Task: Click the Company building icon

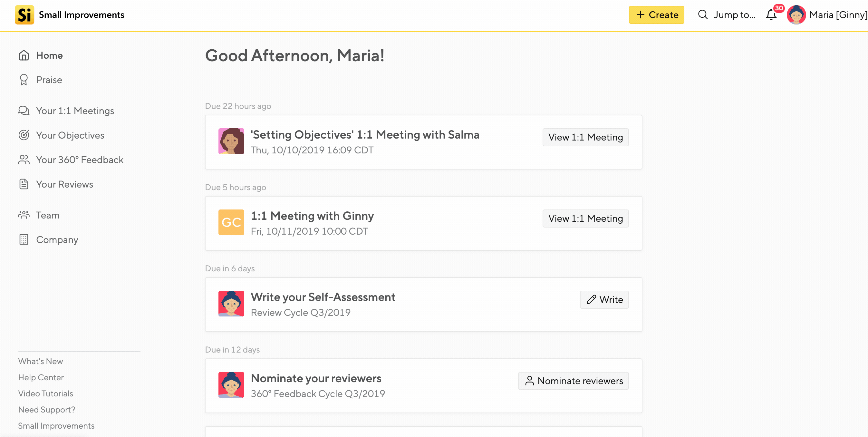Action: 24,239
